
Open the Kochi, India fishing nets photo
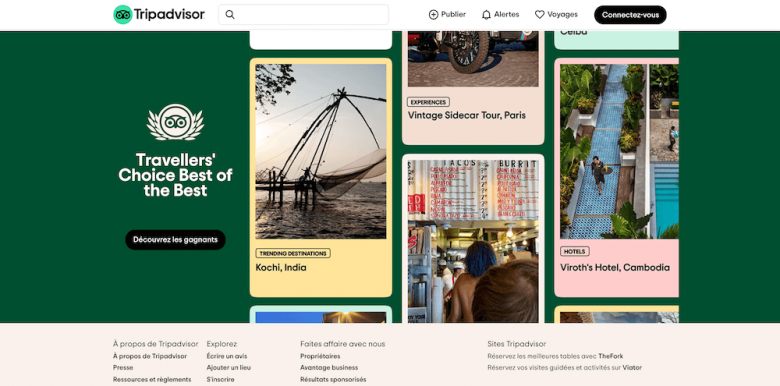click(x=321, y=151)
